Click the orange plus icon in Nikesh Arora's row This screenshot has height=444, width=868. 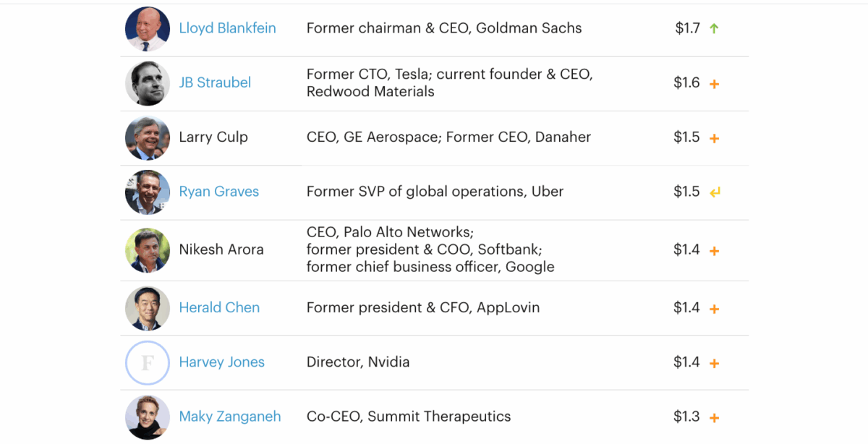(714, 251)
